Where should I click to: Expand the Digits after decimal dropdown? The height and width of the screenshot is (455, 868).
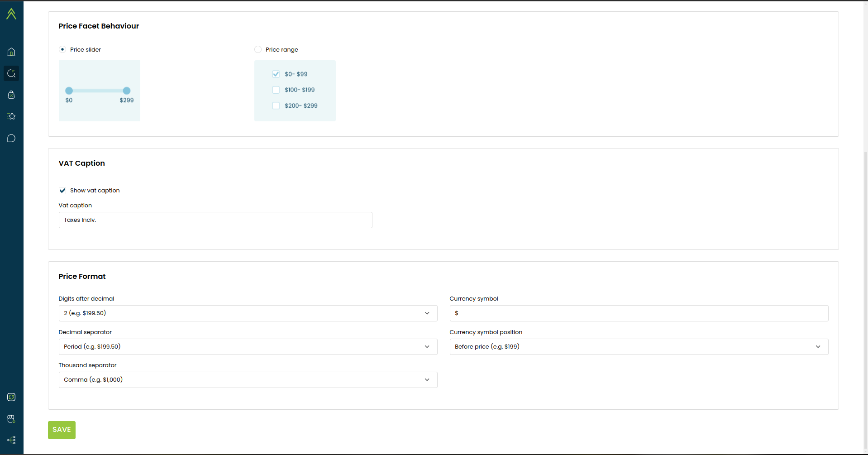(248, 313)
